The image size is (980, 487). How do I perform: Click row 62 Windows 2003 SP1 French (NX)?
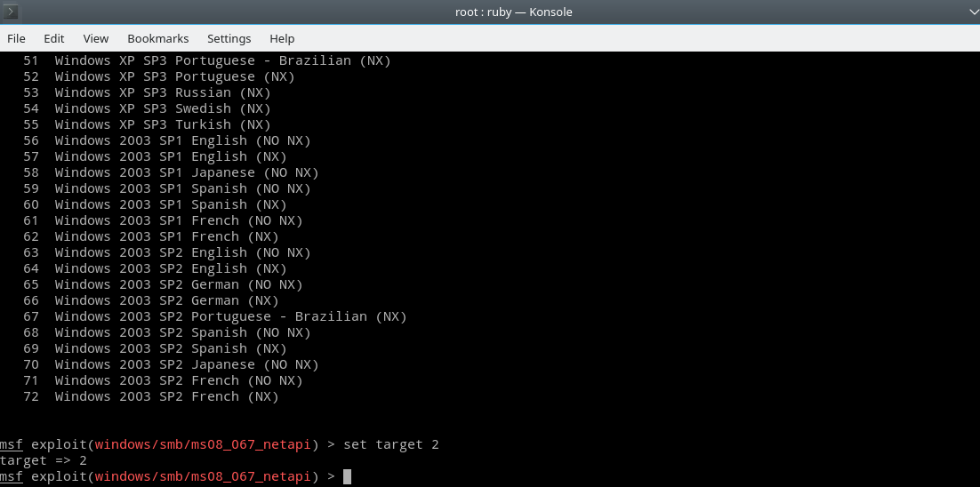pos(150,236)
